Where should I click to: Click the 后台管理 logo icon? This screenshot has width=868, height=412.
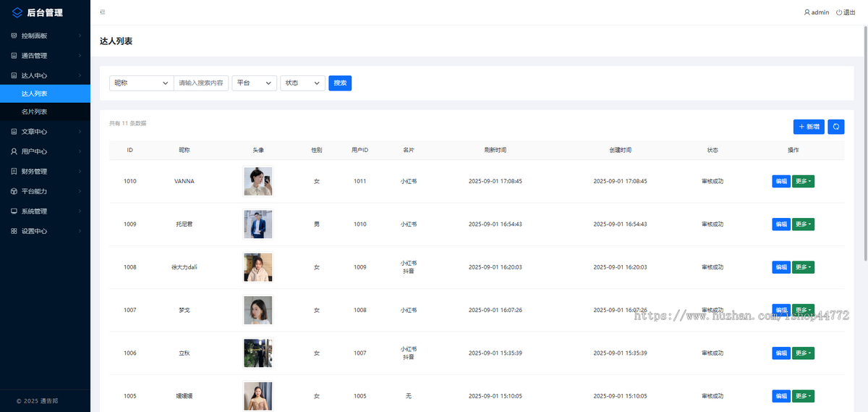tap(17, 12)
